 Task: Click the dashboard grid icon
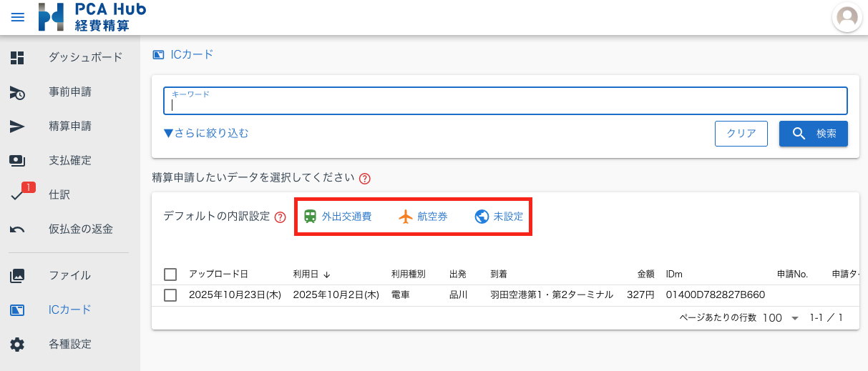click(x=17, y=57)
